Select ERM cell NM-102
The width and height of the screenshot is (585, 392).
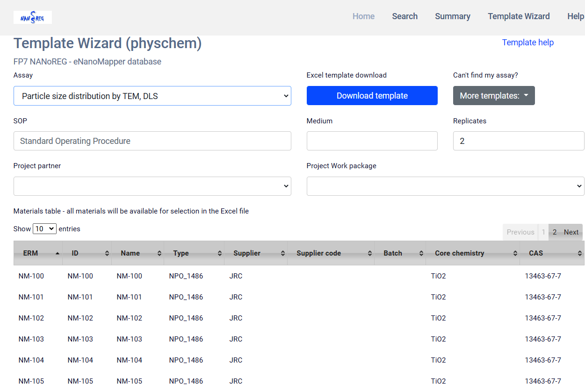click(x=31, y=318)
